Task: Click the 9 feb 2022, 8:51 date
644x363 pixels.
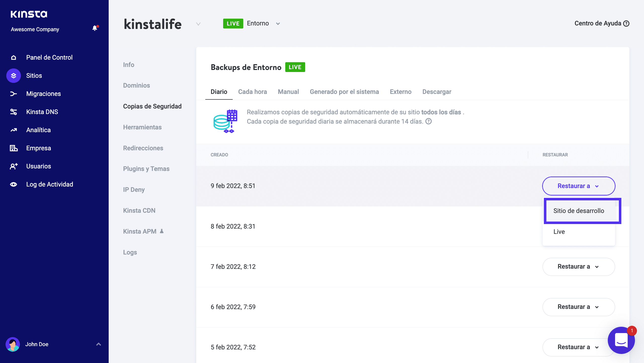Action: [x=233, y=186]
